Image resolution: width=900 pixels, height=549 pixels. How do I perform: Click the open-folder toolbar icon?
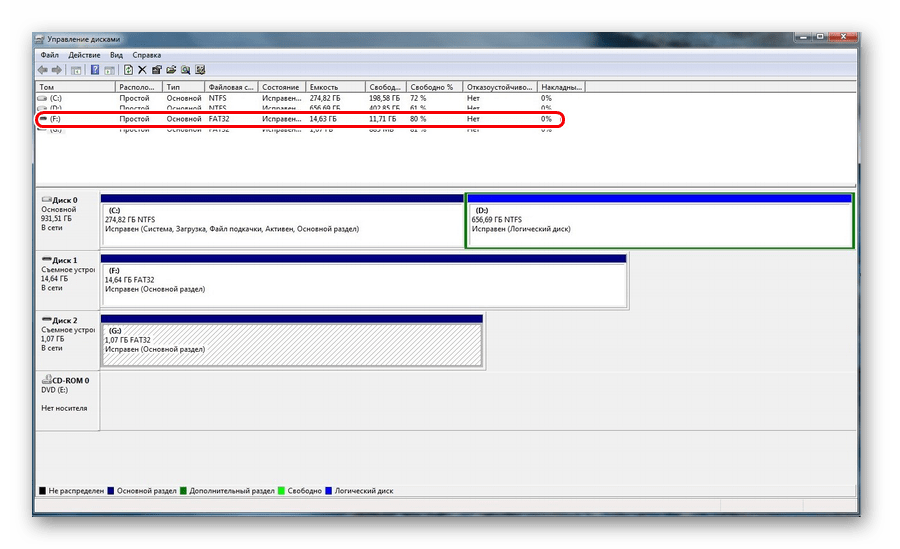point(171,70)
